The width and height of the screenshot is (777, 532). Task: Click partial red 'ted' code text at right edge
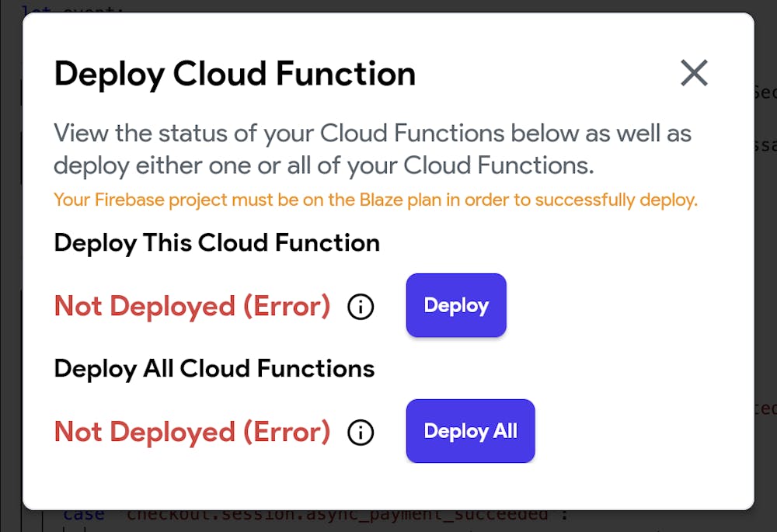[x=765, y=408]
